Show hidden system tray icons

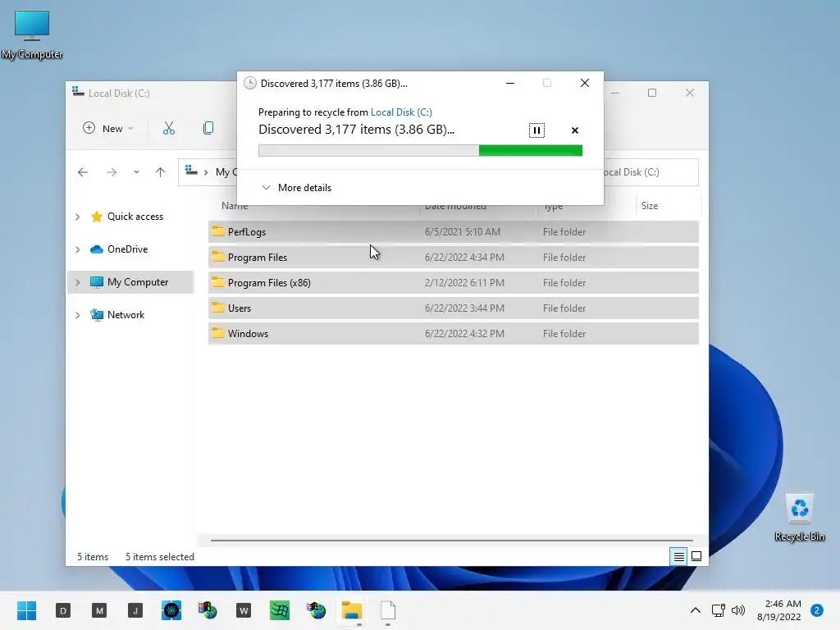tap(696, 610)
